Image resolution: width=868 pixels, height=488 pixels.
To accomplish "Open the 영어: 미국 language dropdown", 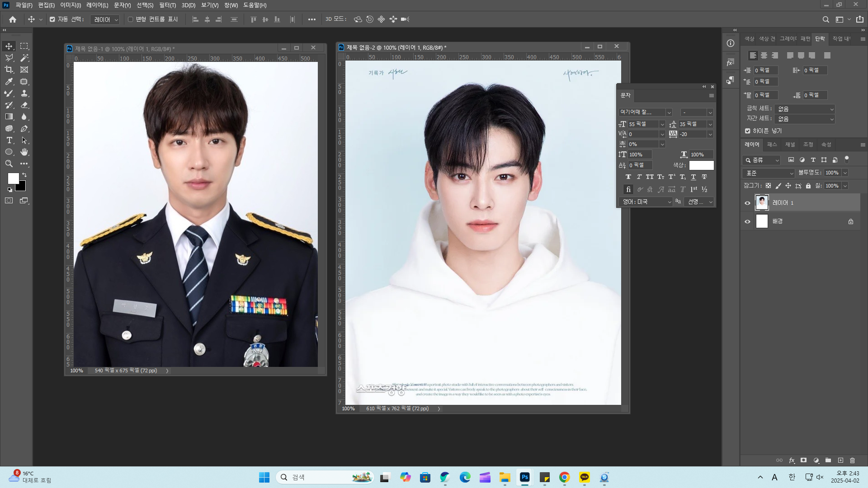I will [x=646, y=202].
